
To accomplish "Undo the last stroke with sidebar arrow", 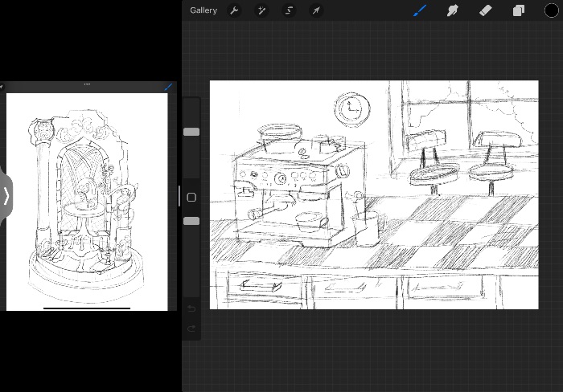I will [191, 308].
